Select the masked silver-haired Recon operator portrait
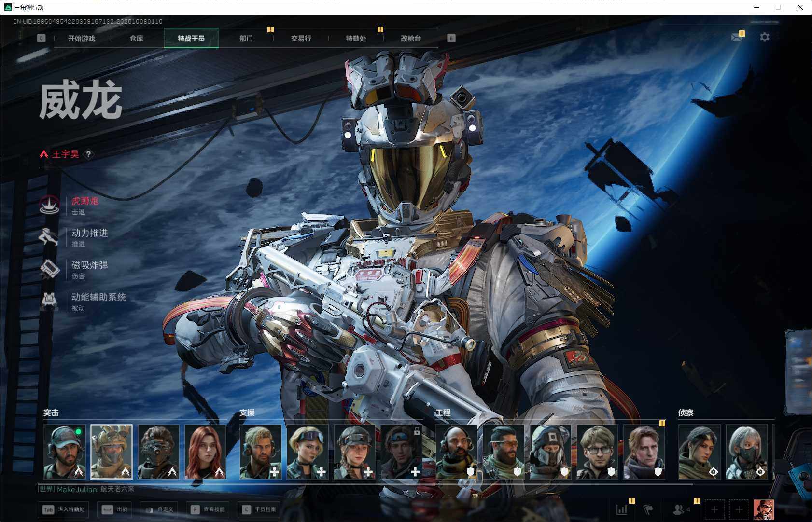This screenshot has width=812, height=522. point(746,452)
